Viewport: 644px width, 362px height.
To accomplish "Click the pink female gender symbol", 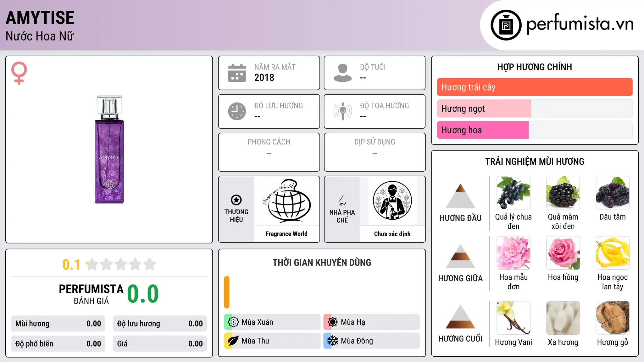I will click(x=19, y=73).
